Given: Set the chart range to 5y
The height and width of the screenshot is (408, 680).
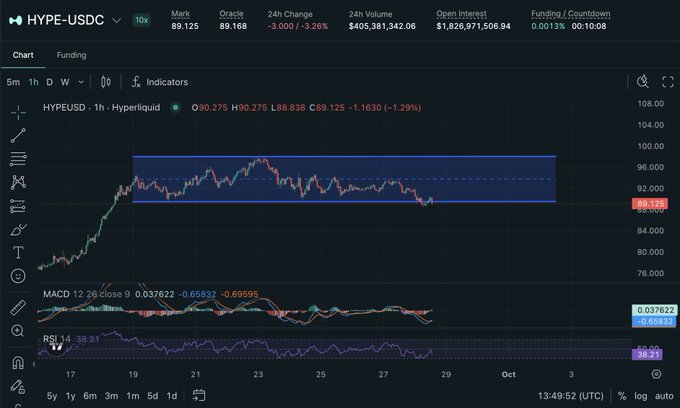Looking at the screenshot, I should click(52, 396).
